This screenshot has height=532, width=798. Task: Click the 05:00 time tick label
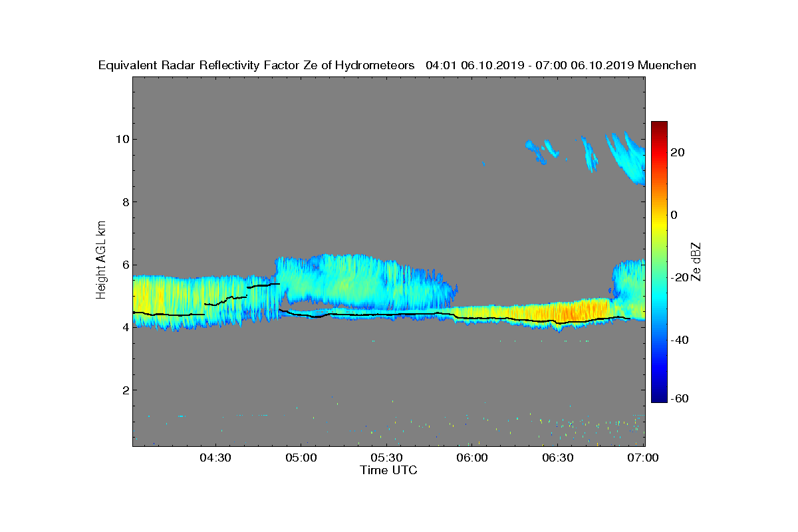click(301, 458)
